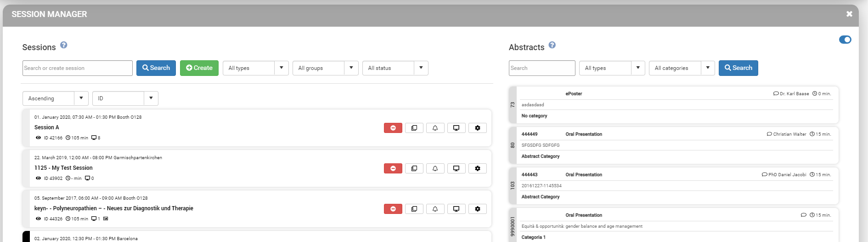
Task: Open the monitor display icon for Session A
Action: pos(457,128)
